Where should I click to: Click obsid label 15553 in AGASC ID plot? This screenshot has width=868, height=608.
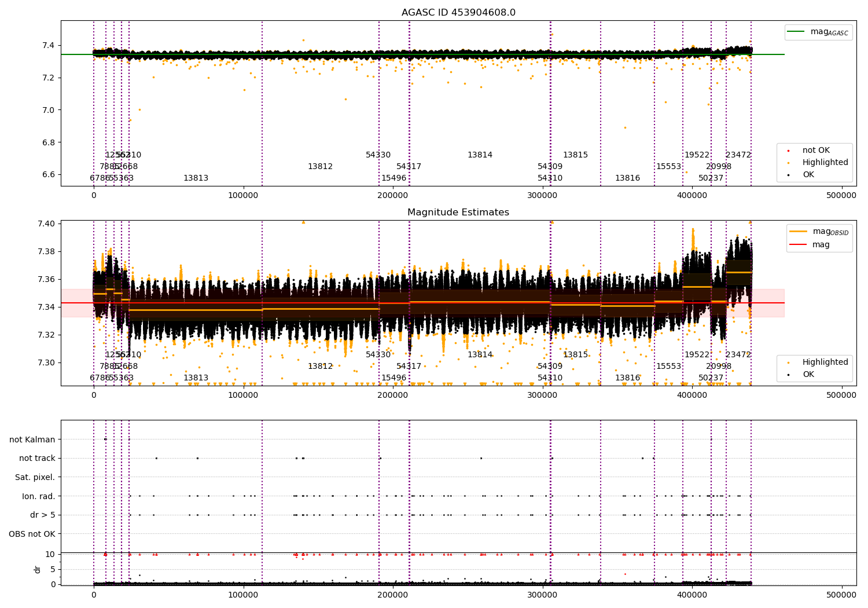tap(668, 167)
